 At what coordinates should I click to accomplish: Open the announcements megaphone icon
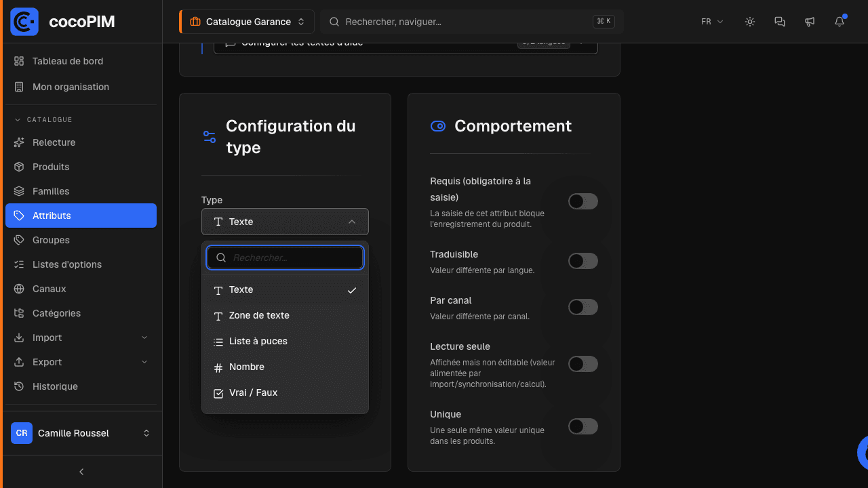(810, 22)
